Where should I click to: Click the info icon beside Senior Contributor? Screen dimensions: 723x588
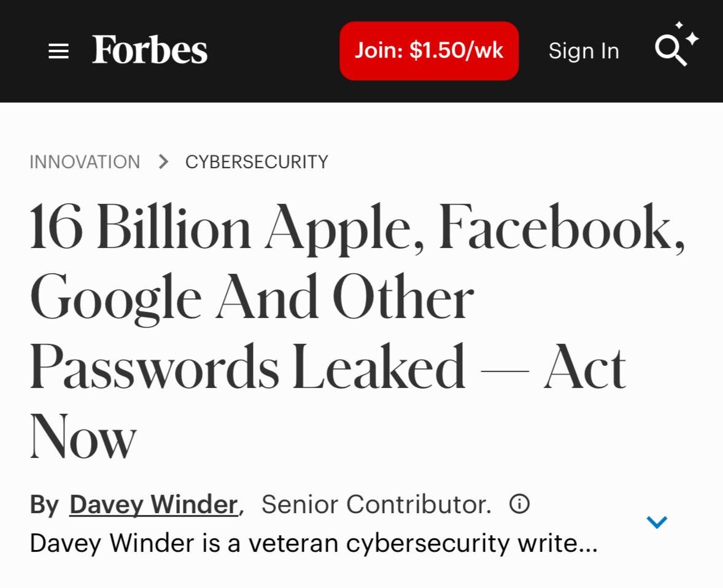click(x=519, y=505)
